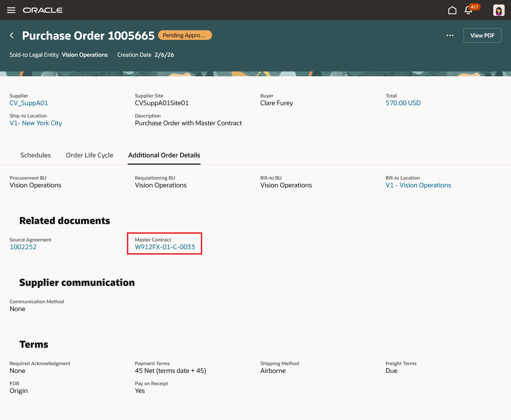The width and height of the screenshot is (511, 420).
Task: Click the Pending Approval status badge
Action: [185, 35]
